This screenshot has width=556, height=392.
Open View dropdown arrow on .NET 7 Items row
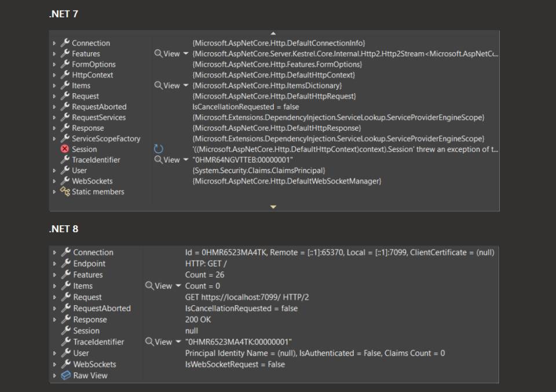coord(186,86)
